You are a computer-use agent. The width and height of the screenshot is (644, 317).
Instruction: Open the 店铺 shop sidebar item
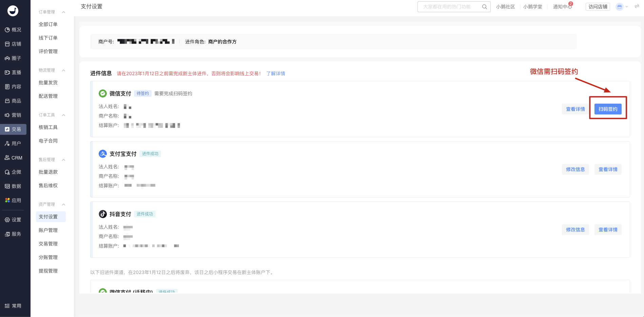pyautogui.click(x=13, y=44)
